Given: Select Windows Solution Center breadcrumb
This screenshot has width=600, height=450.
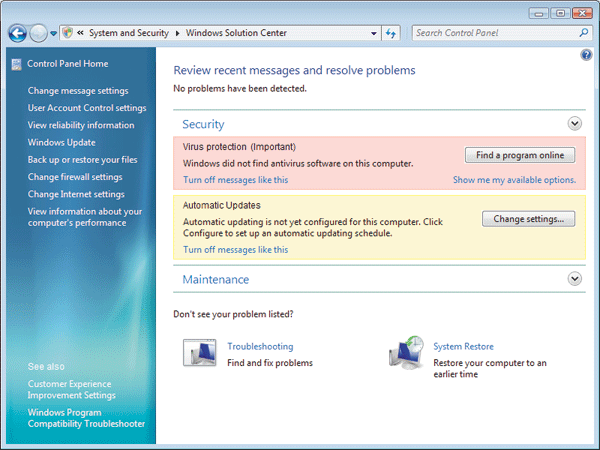Looking at the screenshot, I should click(236, 33).
